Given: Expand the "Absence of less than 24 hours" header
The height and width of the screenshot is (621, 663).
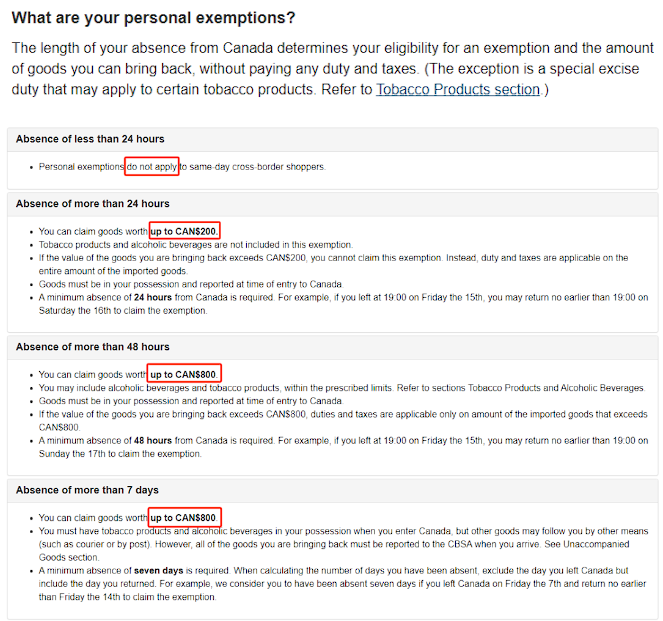Looking at the screenshot, I should 91,138.
